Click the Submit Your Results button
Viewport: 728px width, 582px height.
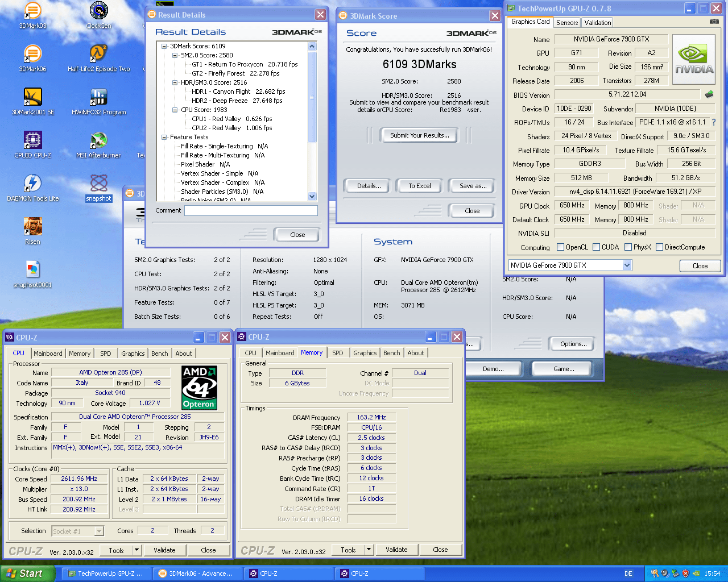click(x=419, y=135)
